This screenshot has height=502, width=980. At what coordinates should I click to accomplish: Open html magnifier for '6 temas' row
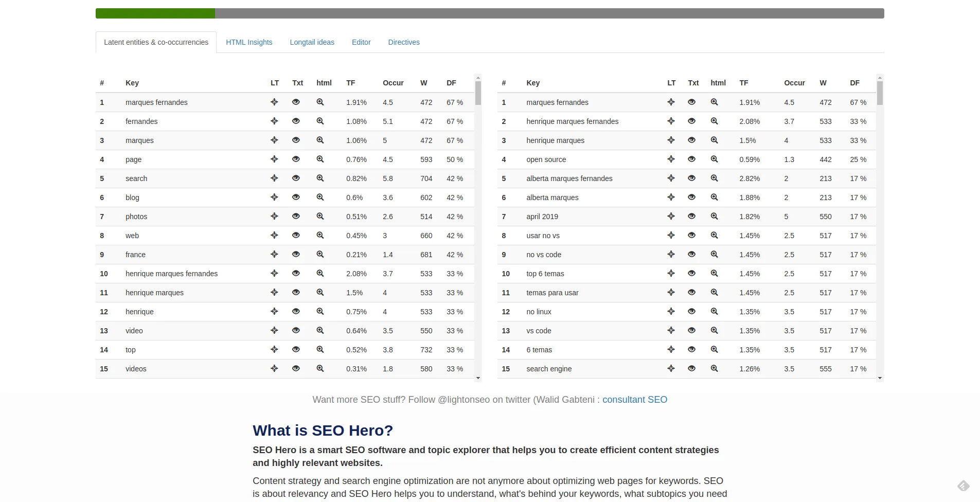tap(714, 349)
